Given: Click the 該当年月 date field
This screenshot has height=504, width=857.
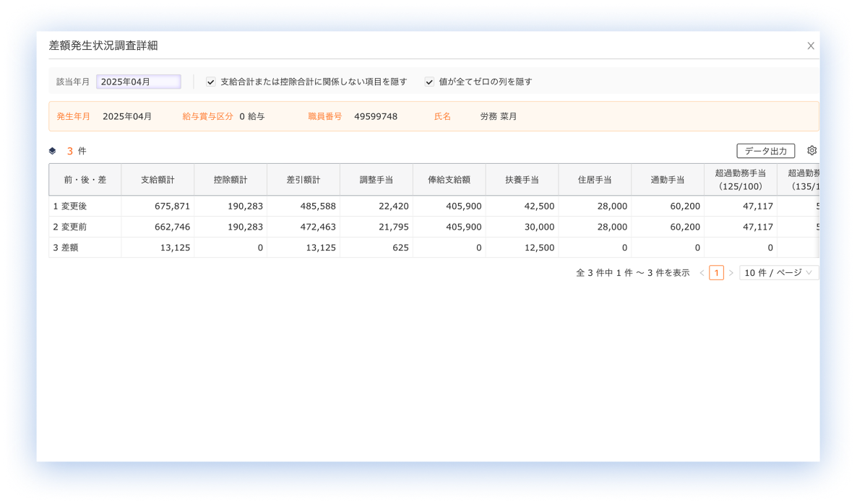Looking at the screenshot, I should tap(139, 82).
